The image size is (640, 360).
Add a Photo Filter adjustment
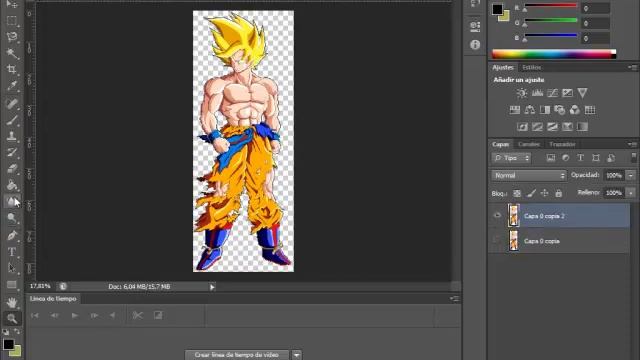click(x=560, y=110)
